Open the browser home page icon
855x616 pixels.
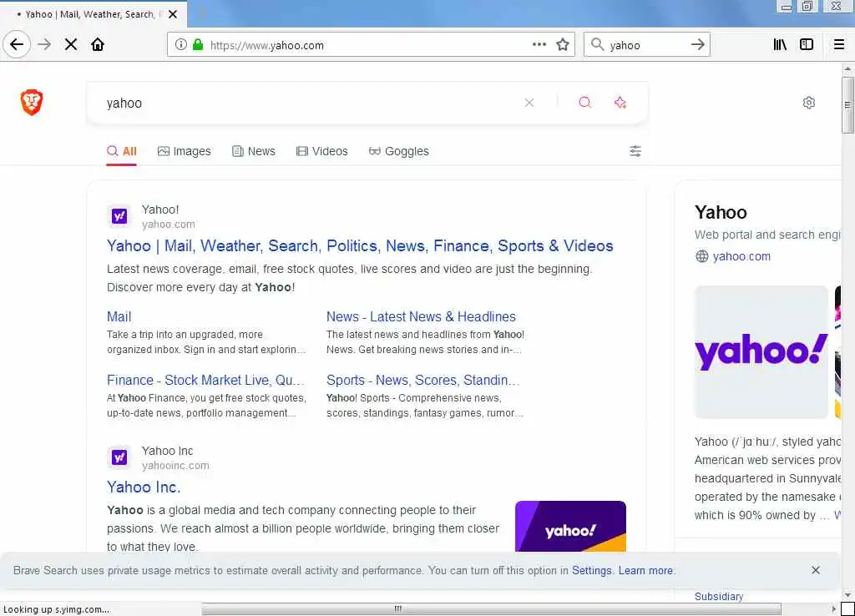point(98,45)
